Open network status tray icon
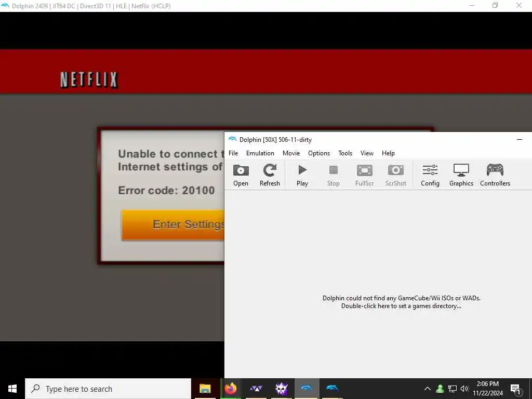The height and width of the screenshot is (399, 532). pyautogui.click(x=453, y=389)
